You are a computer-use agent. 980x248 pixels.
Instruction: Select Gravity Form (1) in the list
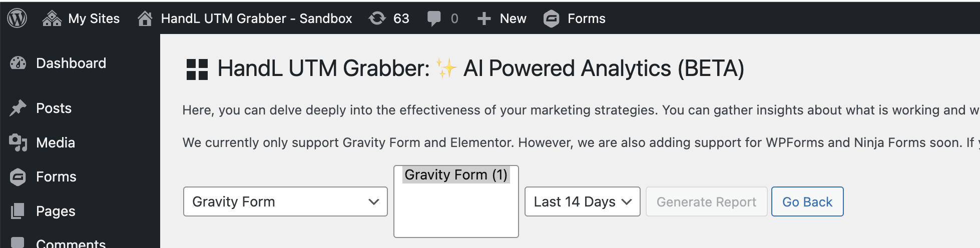(455, 175)
